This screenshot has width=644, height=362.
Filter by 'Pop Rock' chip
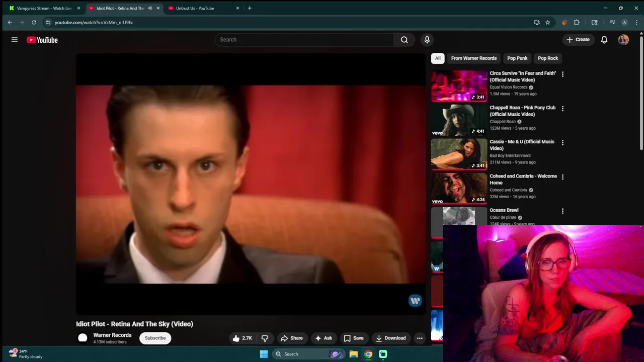[x=548, y=58]
